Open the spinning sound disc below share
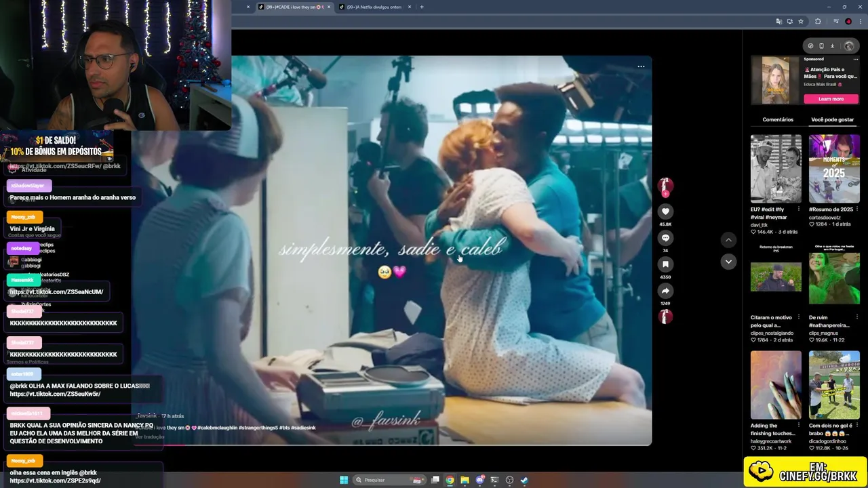The width and height of the screenshot is (868, 488). click(666, 317)
